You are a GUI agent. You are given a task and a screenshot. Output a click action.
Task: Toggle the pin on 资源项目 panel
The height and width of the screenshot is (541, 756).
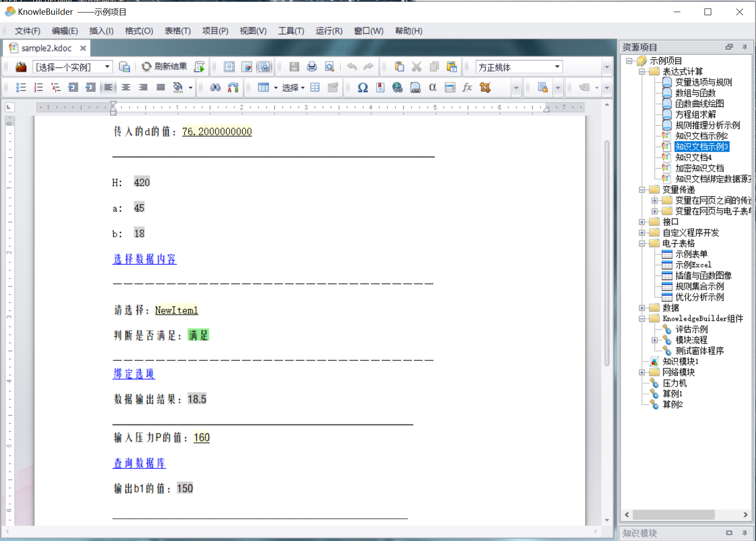click(744, 47)
